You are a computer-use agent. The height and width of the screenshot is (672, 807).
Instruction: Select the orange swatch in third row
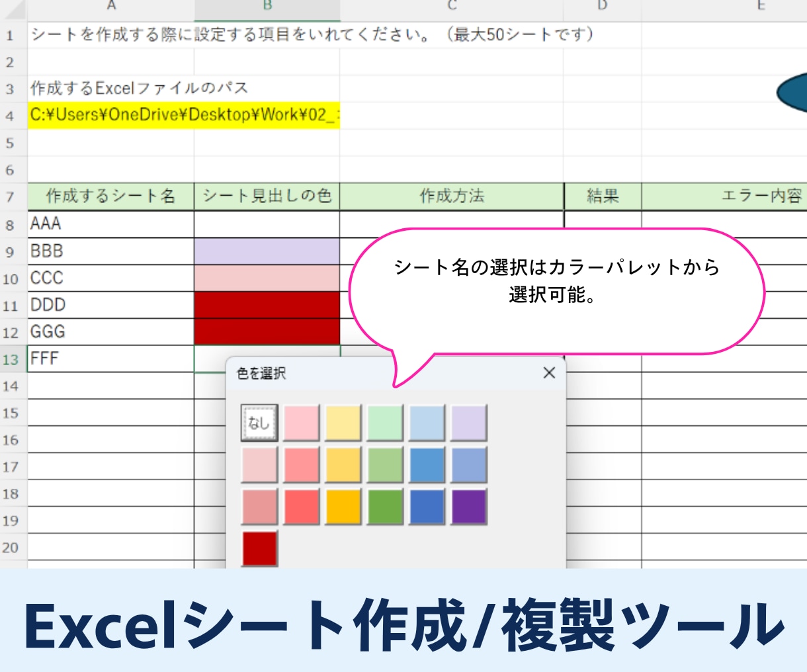click(x=343, y=507)
